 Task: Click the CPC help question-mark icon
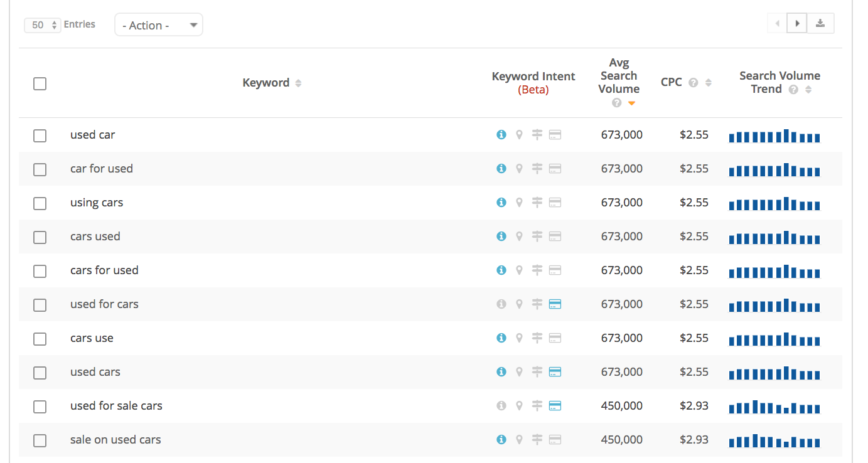694,83
